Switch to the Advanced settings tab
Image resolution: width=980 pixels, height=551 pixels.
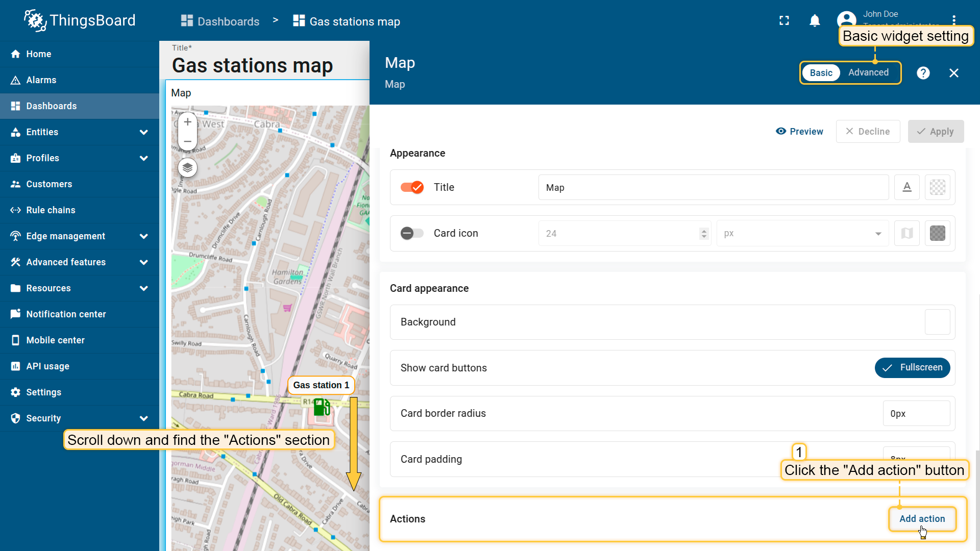click(868, 72)
